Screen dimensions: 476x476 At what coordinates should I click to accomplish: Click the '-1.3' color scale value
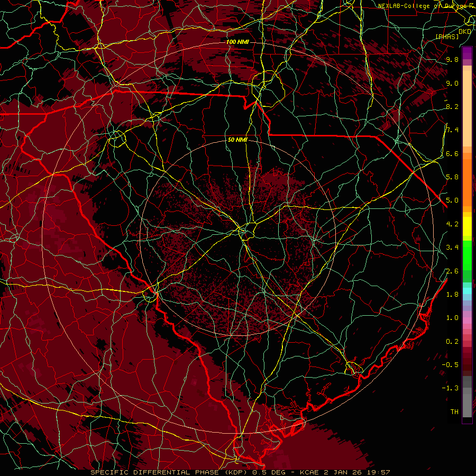pos(450,388)
